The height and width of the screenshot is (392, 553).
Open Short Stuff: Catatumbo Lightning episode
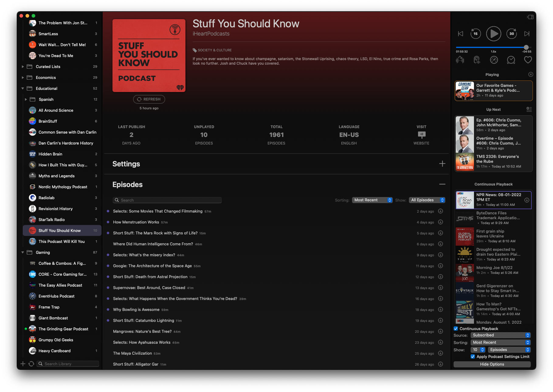(x=143, y=320)
